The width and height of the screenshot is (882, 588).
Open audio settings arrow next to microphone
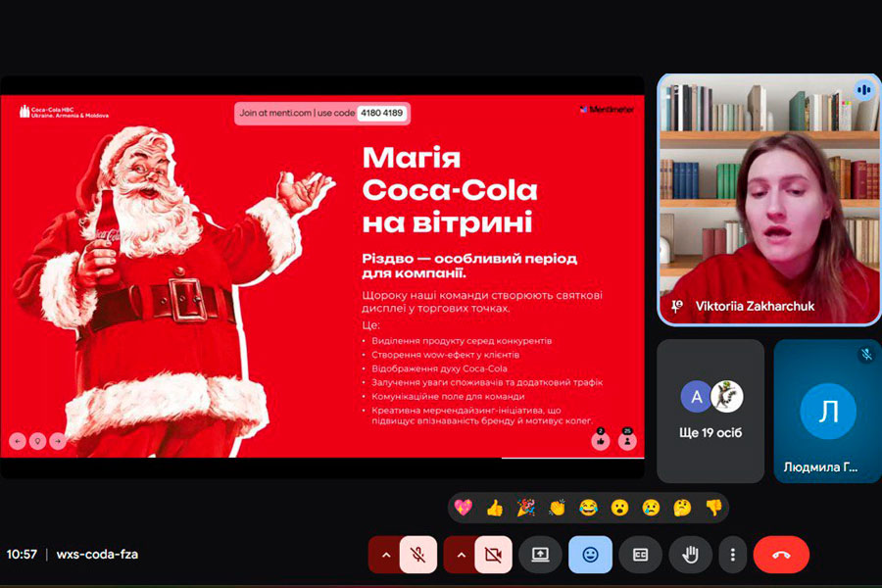click(x=386, y=555)
